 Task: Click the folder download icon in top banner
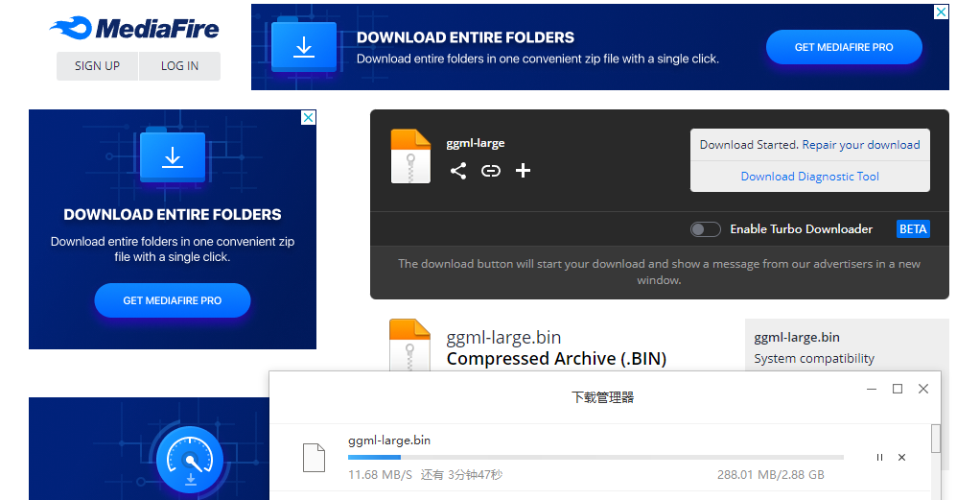pos(304,46)
